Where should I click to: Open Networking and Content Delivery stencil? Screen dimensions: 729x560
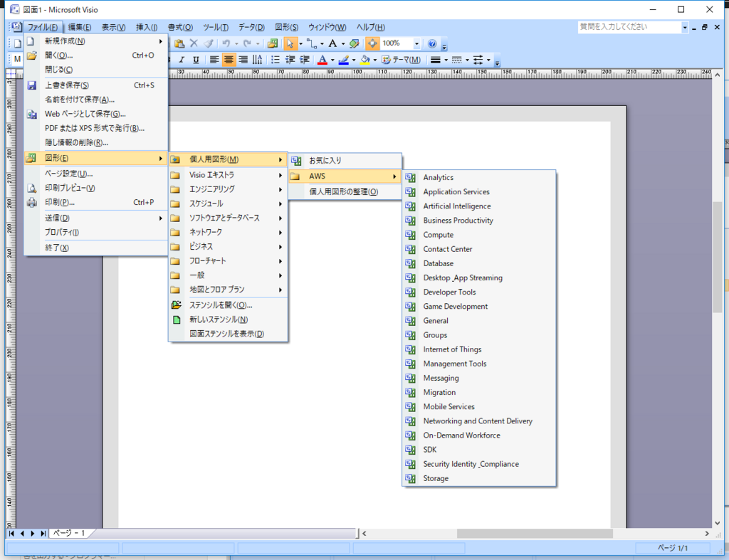[479, 421]
